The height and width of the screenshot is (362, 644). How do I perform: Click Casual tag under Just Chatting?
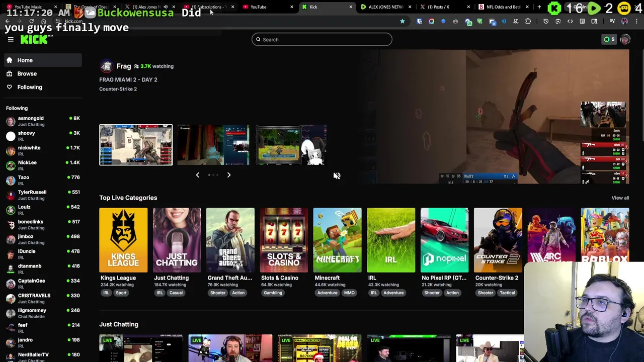pos(176,293)
